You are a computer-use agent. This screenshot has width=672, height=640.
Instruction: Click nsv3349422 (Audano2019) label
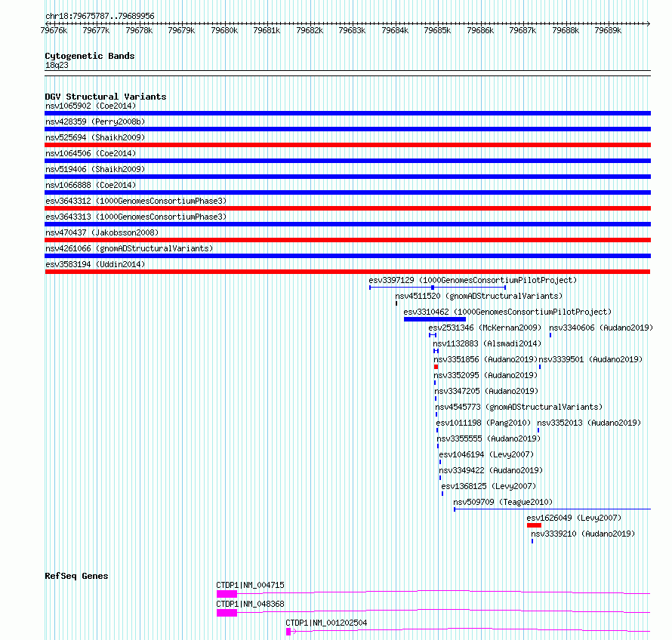point(491,470)
